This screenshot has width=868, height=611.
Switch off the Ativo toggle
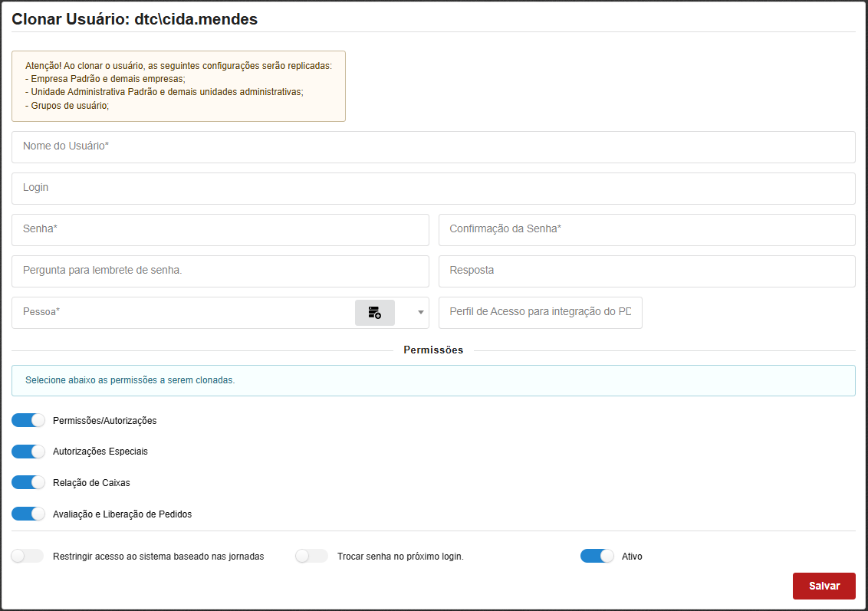[x=597, y=557]
